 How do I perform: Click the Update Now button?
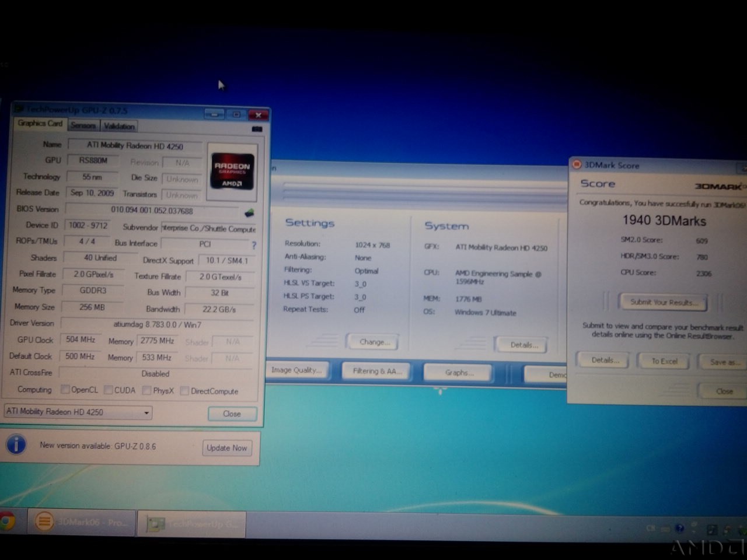(x=226, y=447)
